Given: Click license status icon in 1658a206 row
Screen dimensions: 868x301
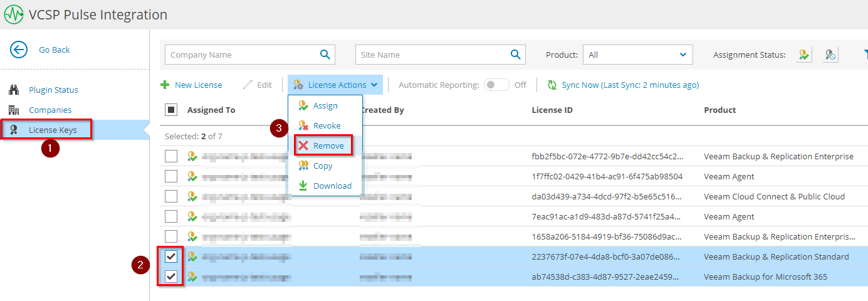Looking at the screenshot, I should click(x=192, y=236).
